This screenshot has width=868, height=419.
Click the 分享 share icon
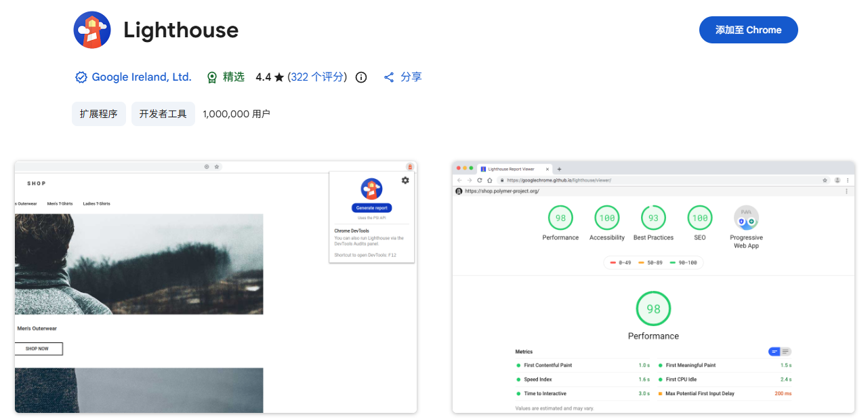click(389, 77)
